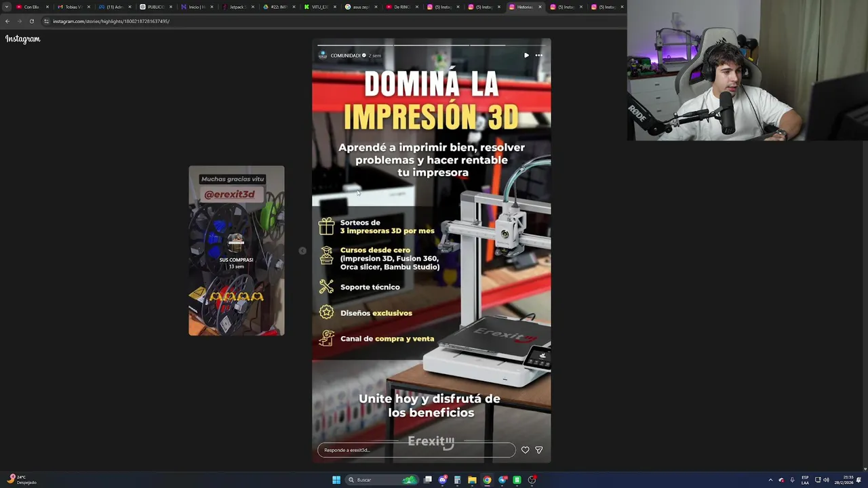Open Discord from the taskbar
Viewport: 868px width, 488px height.
[443, 480]
